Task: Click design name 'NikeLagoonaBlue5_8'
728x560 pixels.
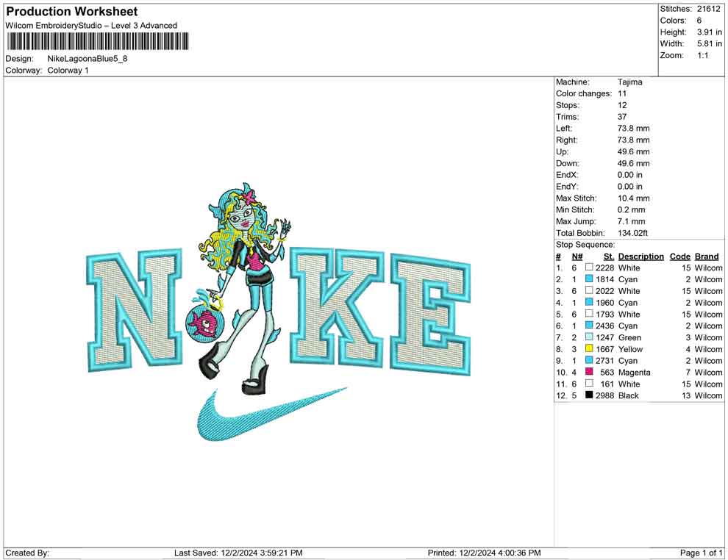Action: (88, 59)
